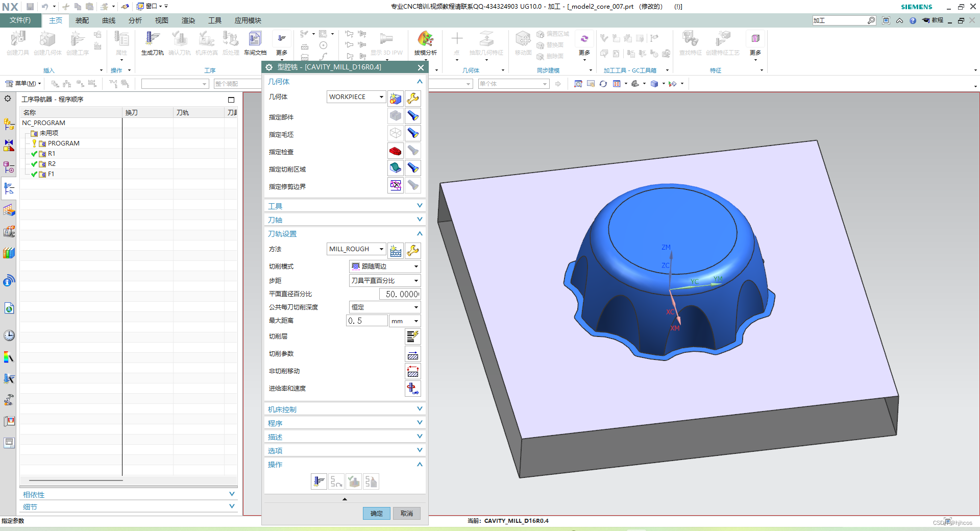Click Verify toolpath icon in Actions section
The image size is (980, 531).
354,481
